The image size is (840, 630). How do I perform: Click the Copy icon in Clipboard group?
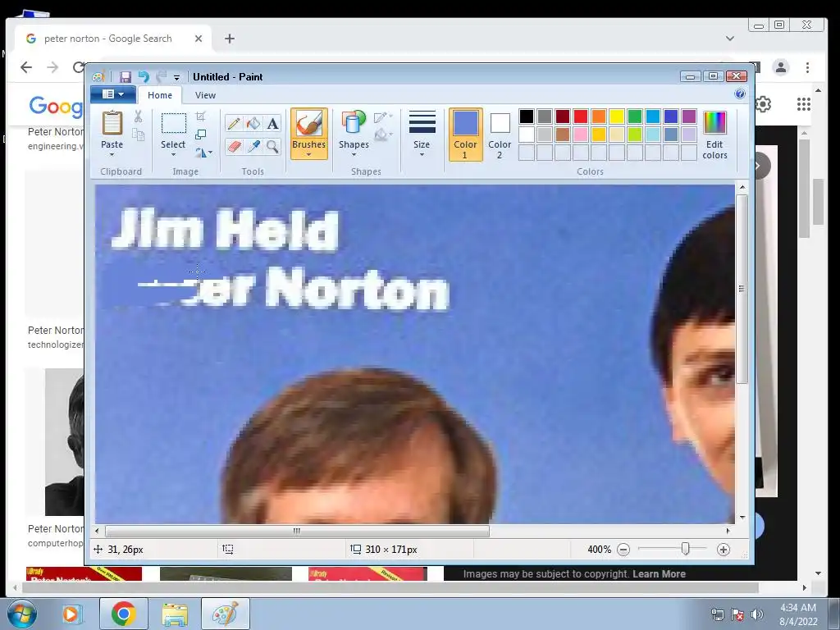138,135
